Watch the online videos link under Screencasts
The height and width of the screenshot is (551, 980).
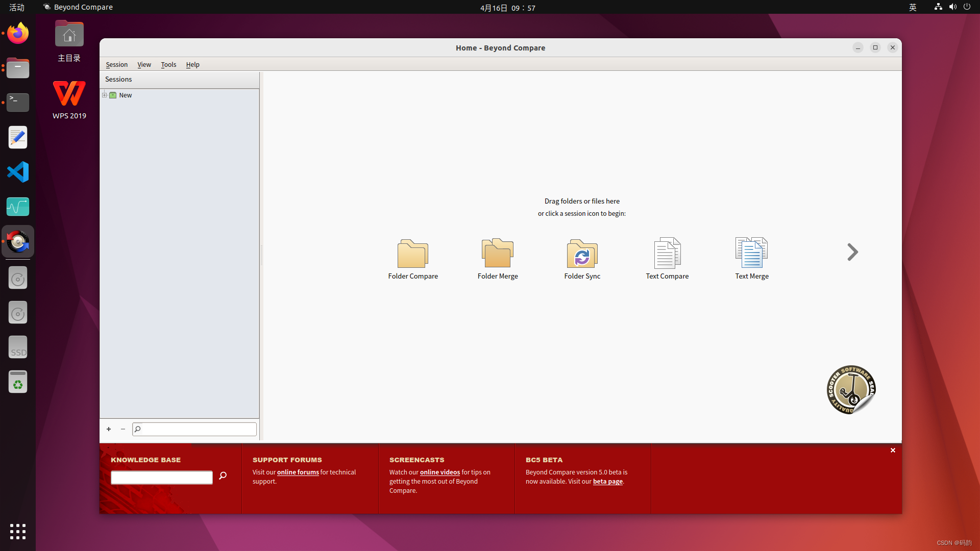pos(439,472)
